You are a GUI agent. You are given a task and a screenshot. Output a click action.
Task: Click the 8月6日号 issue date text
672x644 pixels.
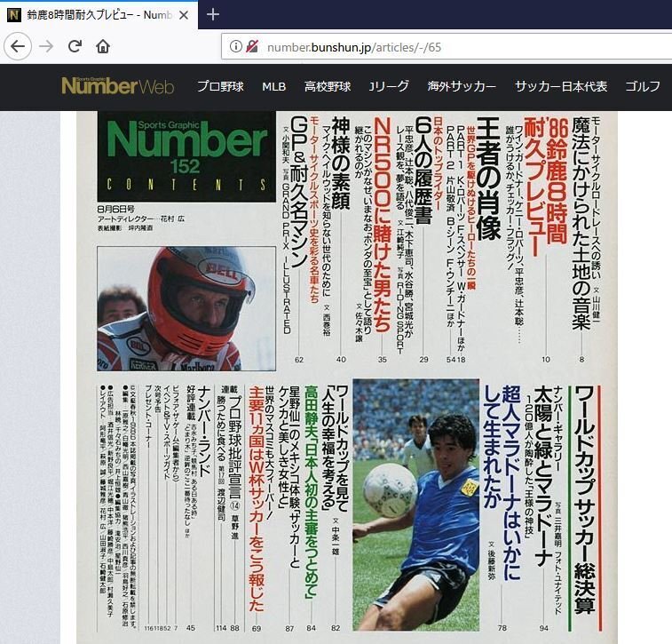116,209
